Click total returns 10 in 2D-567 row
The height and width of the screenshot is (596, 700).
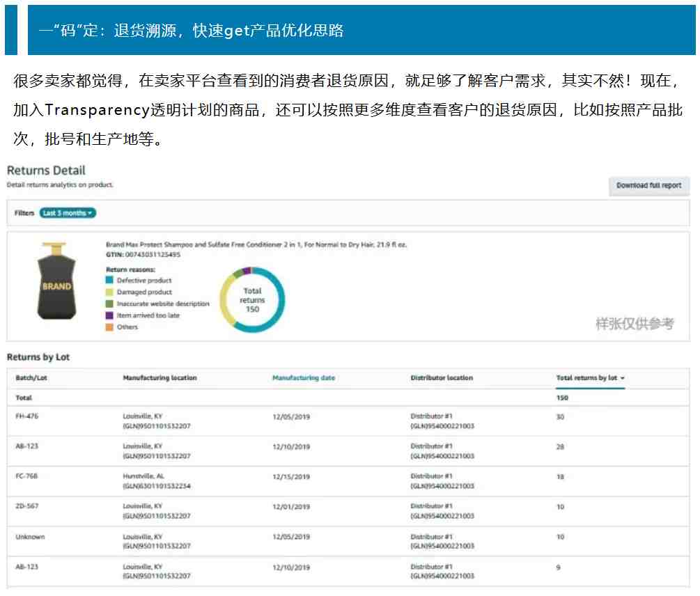(x=560, y=507)
